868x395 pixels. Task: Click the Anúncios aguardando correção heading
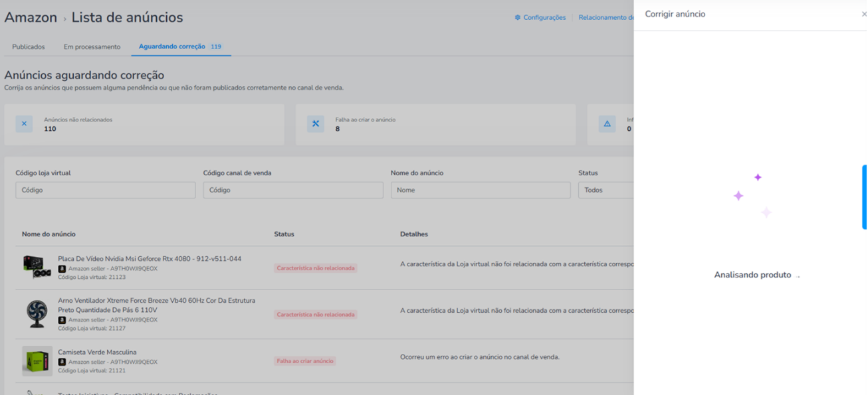point(84,76)
